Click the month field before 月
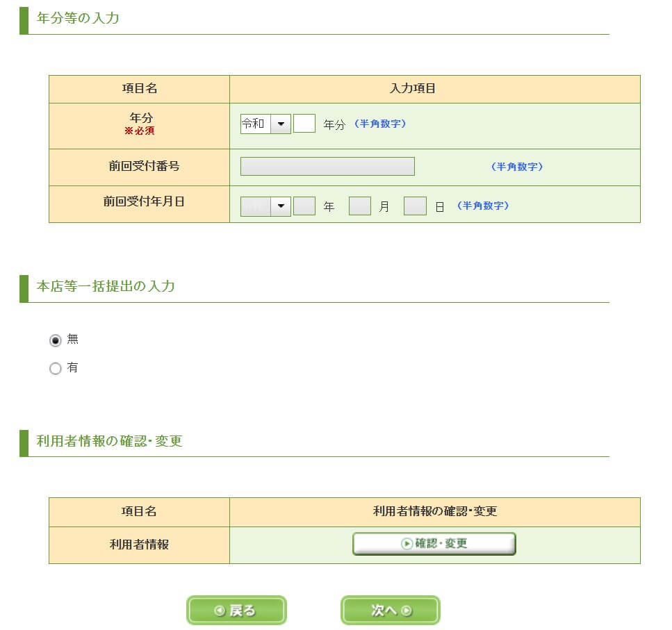Viewport: 672px width, 630px height. 359,206
